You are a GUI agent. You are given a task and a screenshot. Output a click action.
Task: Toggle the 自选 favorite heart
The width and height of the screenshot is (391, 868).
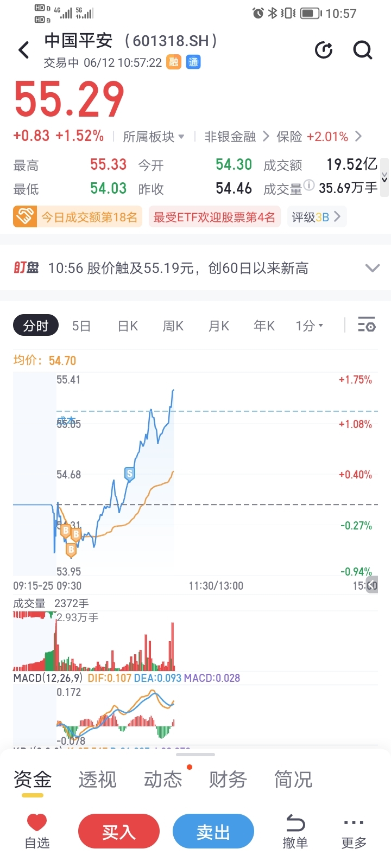[x=37, y=831]
